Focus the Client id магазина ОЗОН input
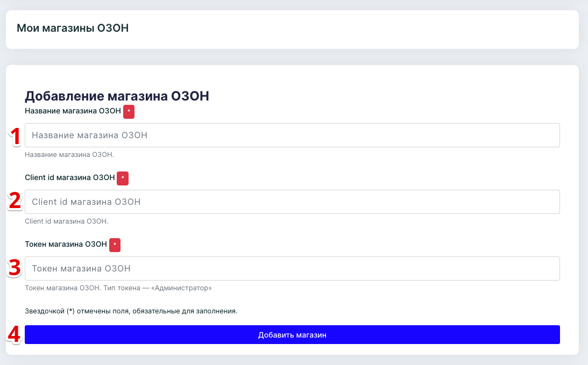The image size is (588, 365). [x=292, y=202]
